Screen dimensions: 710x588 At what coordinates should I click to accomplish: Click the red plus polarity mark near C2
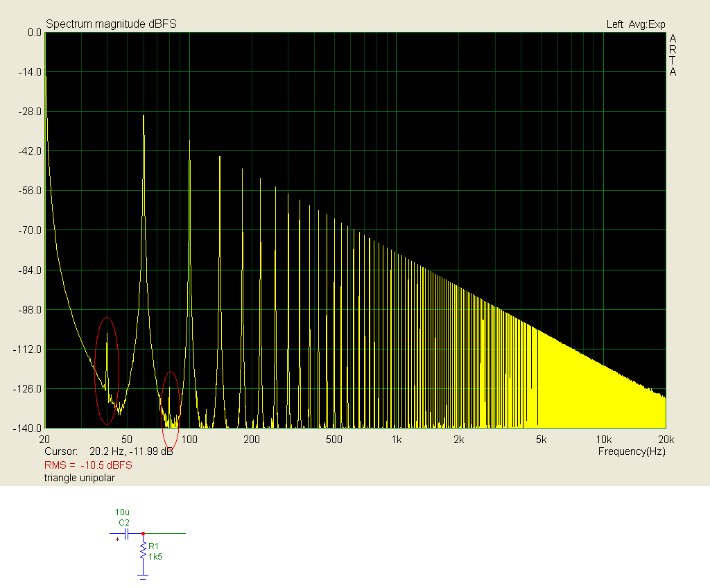point(118,539)
